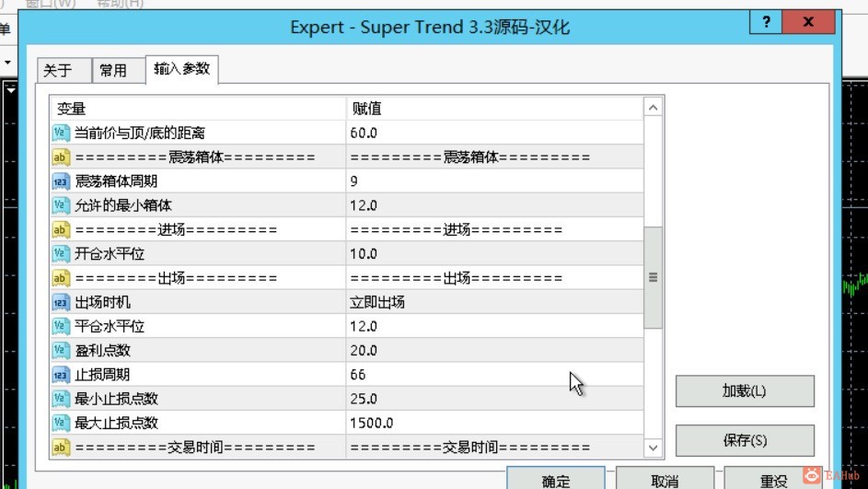Image resolution: width=868 pixels, height=489 pixels.
Task: Click the scrollbar down arrow
Action: 654,448
